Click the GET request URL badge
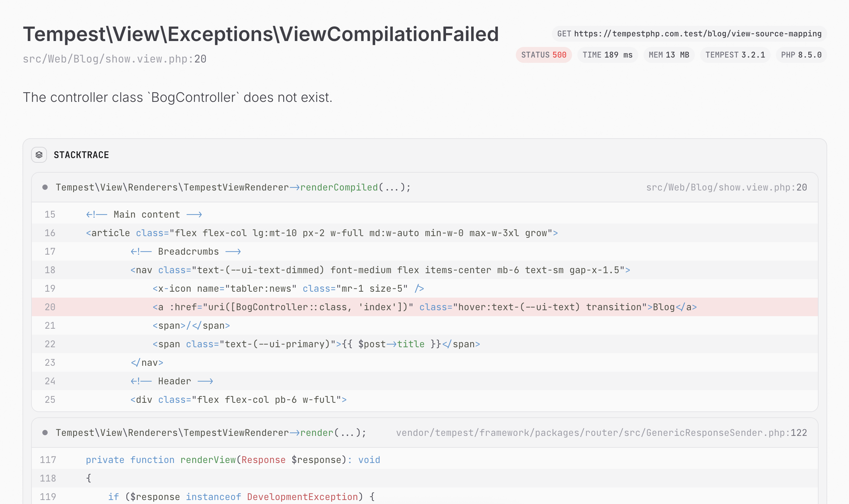849x504 pixels. point(689,34)
